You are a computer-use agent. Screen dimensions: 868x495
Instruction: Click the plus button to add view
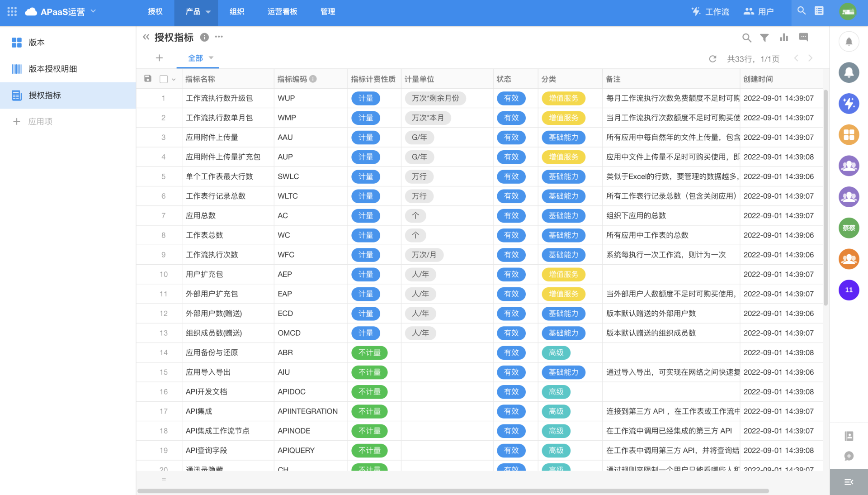click(159, 58)
